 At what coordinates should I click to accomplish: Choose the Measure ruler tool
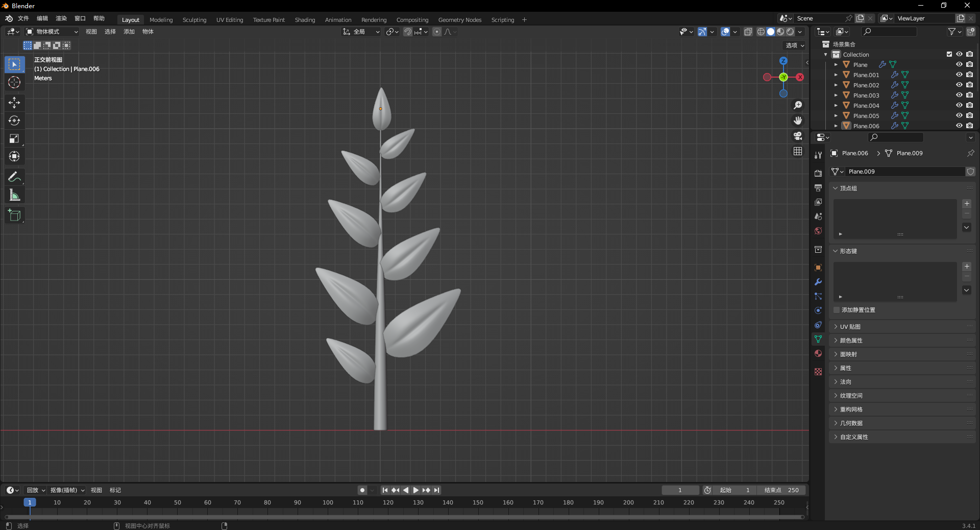tap(14, 195)
